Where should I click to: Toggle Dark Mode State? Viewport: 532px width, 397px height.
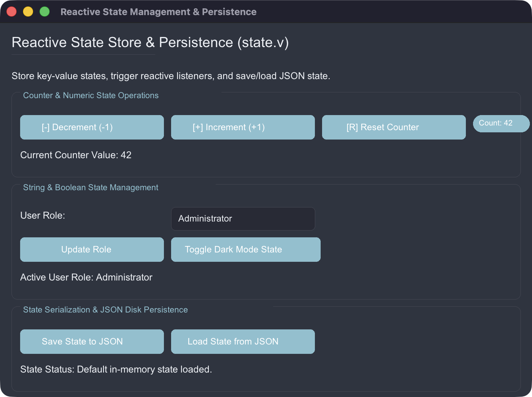coord(246,250)
